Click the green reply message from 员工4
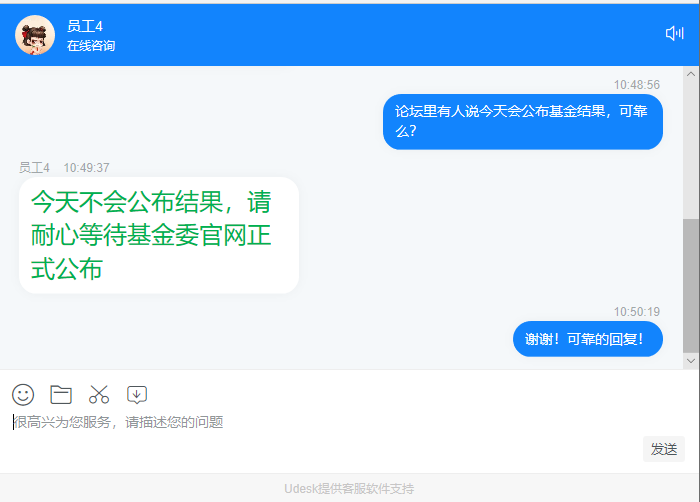The image size is (700, 502). (159, 235)
